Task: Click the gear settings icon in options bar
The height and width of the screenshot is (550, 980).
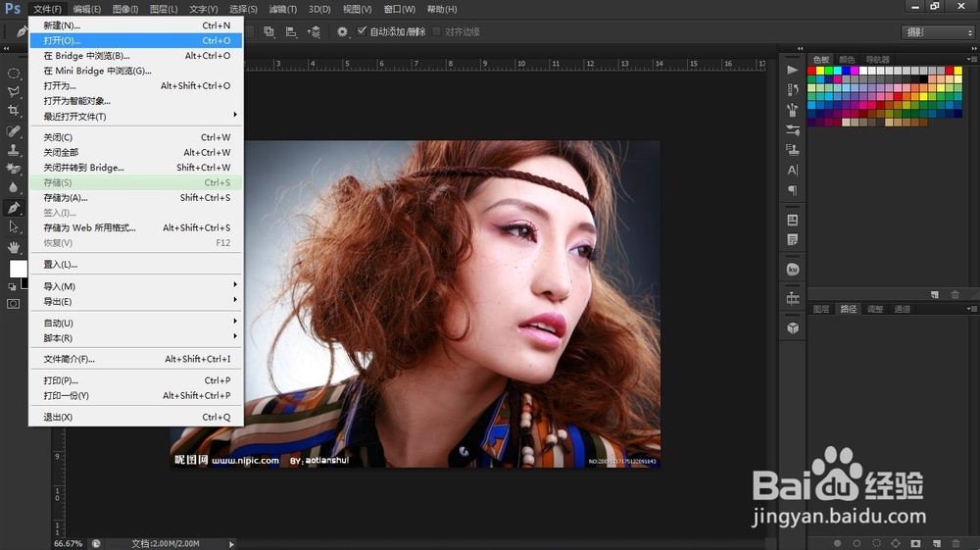Action: tap(342, 31)
